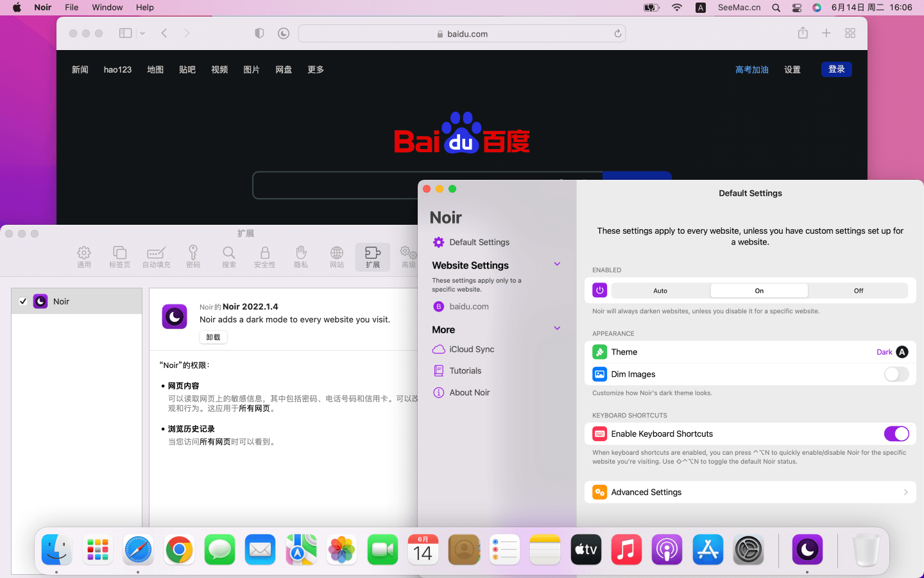Open the hao123 link on Baidu

tap(117, 69)
